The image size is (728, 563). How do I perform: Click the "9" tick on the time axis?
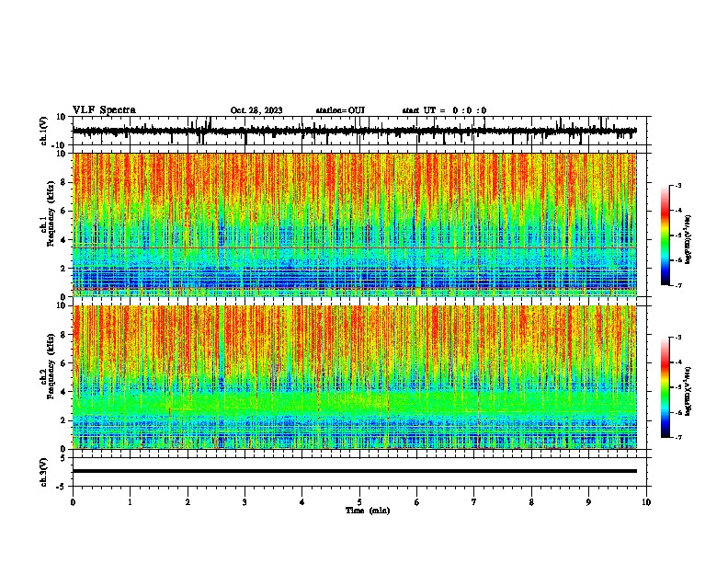pyautogui.click(x=588, y=502)
